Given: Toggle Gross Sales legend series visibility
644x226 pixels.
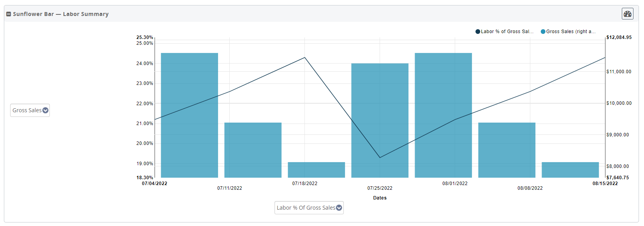Looking at the screenshot, I should (x=570, y=32).
